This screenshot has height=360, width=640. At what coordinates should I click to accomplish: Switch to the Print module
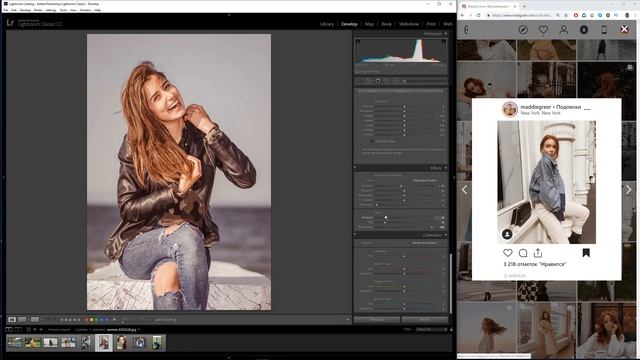(431, 24)
